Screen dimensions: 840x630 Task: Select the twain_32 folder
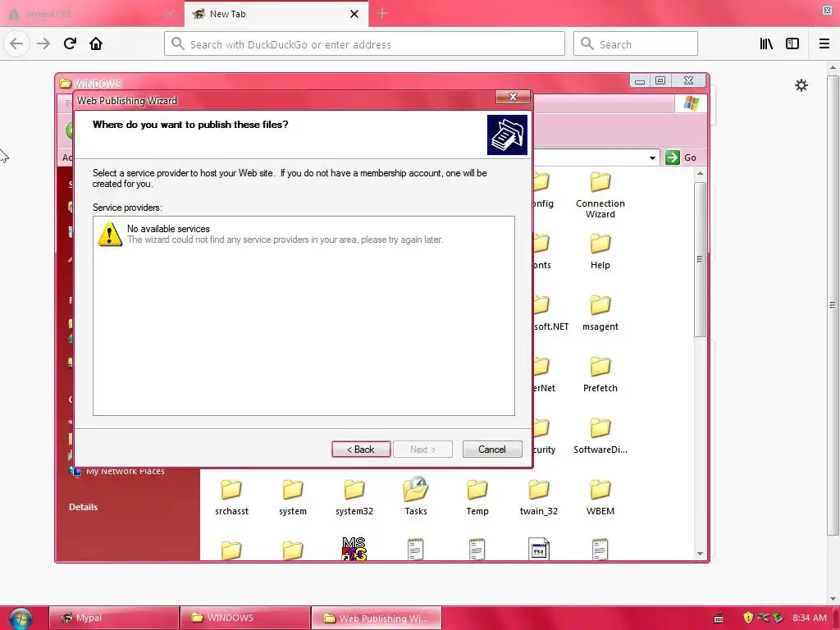click(538, 498)
